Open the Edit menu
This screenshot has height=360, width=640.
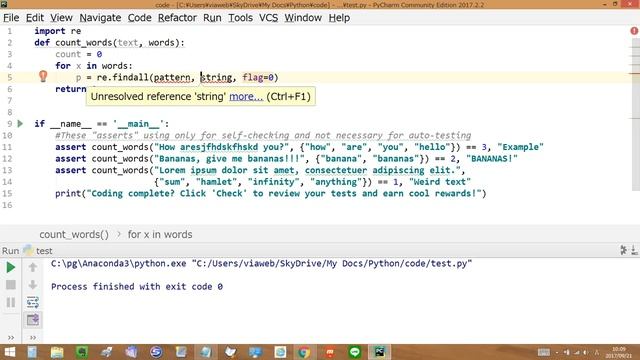pyautogui.click(x=35, y=18)
